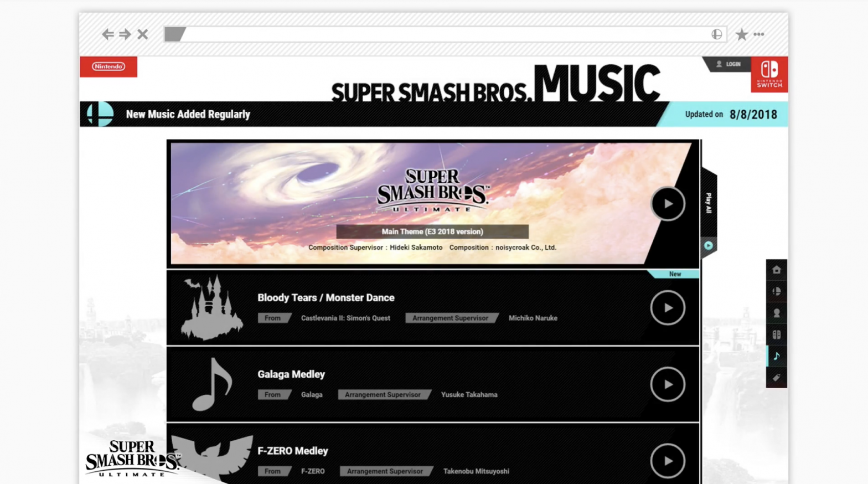This screenshot has height=484, width=868.
Task: Play the Main Theme (E3 2018 version) track
Action: click(x=668, y=204)
